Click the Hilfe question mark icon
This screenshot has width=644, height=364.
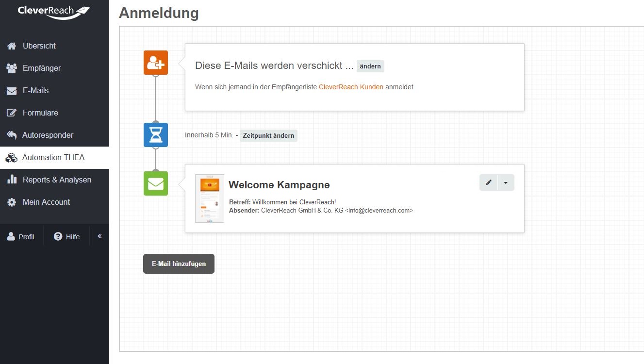tap(58, 236)
